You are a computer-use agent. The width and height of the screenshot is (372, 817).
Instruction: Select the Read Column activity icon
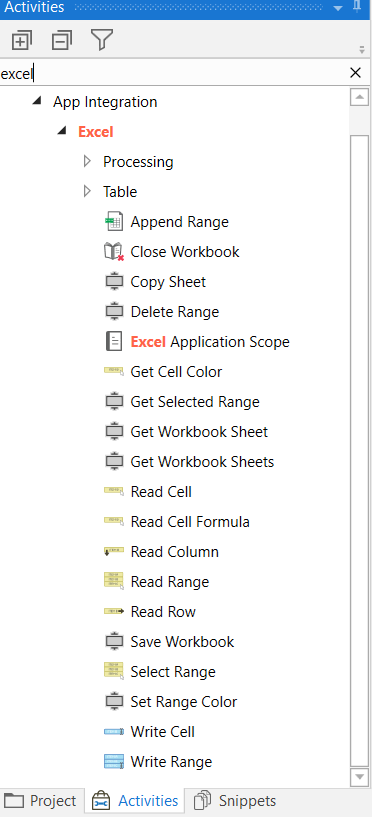114,551
